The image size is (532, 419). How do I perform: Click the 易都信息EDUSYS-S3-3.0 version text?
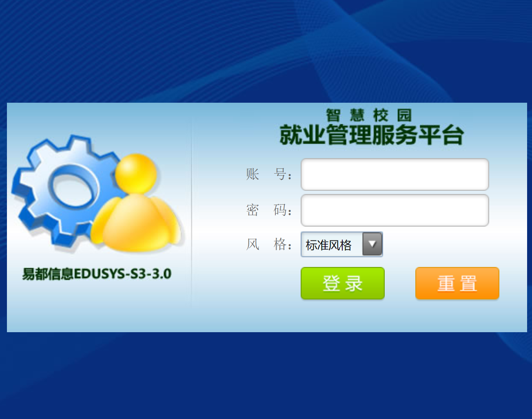click(x=97, y=274)
